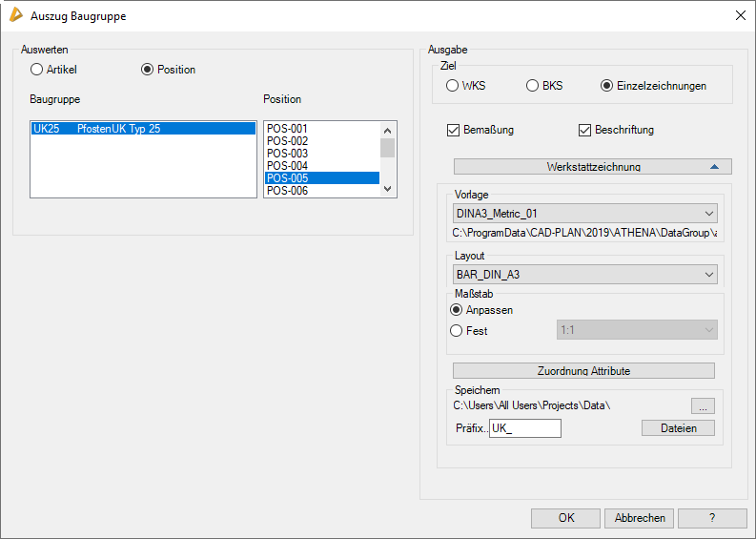756x539 pixels.
Task: Click the Präfix input field
Action: click(524, 428)
